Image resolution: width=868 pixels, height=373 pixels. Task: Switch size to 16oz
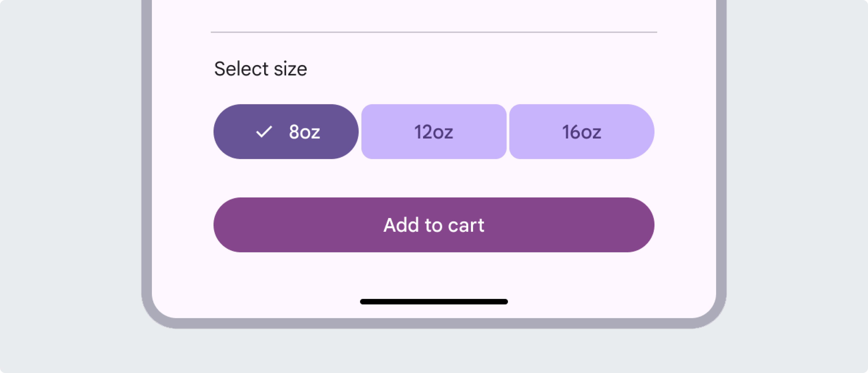(582, 132)
